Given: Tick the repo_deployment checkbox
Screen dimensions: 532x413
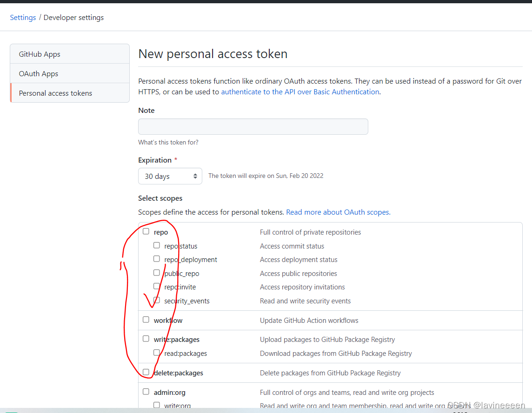Looking at the screenshot, I should pyautogui.click(x=156, y=259).
